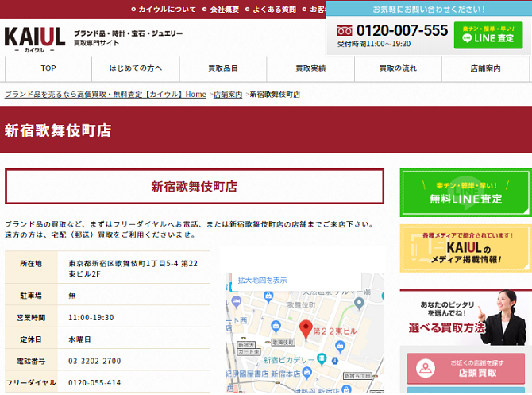Click business hours 11:00-19:30 cell
532x395 pixels.
(x=133, y=317)
